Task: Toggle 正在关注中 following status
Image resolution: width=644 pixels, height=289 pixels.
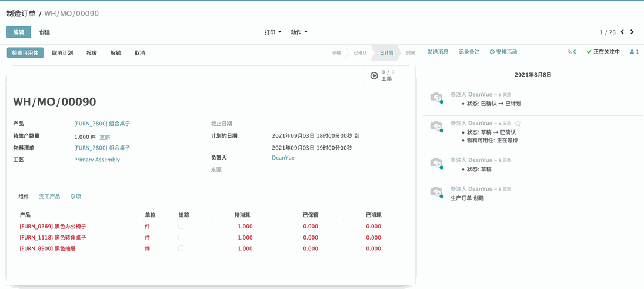Action: pos(603,52)
